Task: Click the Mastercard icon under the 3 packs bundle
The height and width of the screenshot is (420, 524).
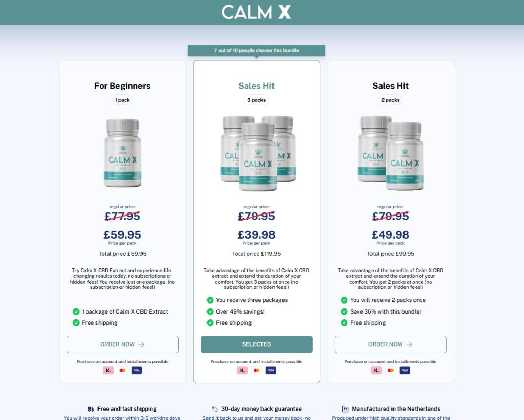Action: pos(257,370)
